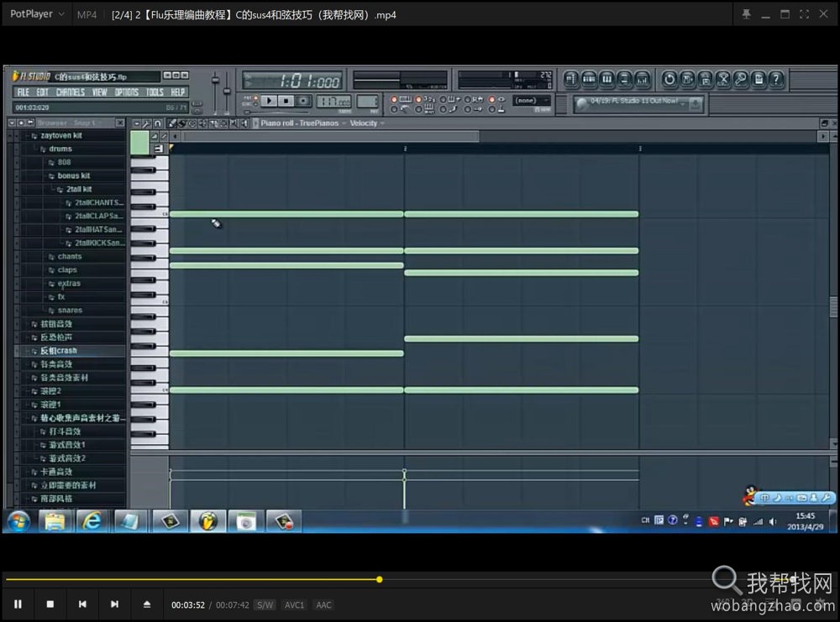Skip to previous file in PotPlayer
Screen dimensions: 840x622
click(82, 604)
